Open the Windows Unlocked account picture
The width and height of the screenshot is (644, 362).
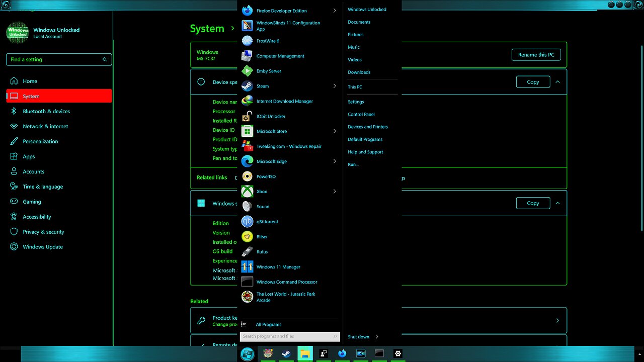(x=18, y=33)
